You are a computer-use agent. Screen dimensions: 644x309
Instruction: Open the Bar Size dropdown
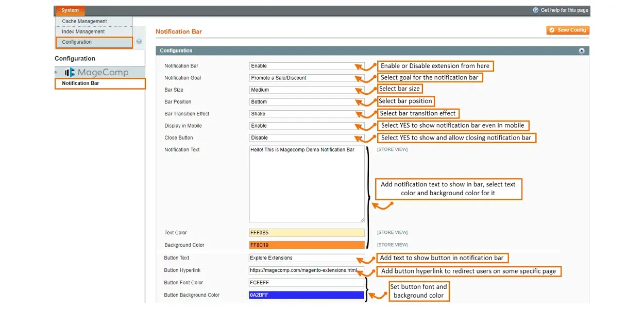306,90
